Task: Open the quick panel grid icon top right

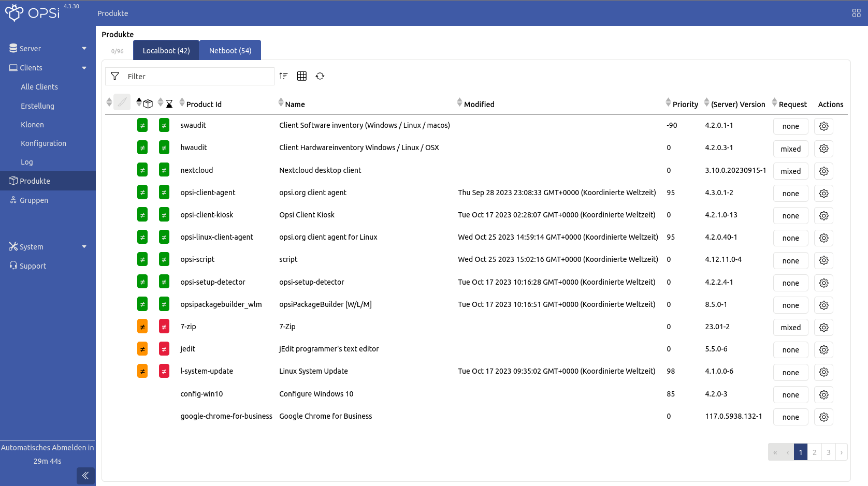Action: 857,13
